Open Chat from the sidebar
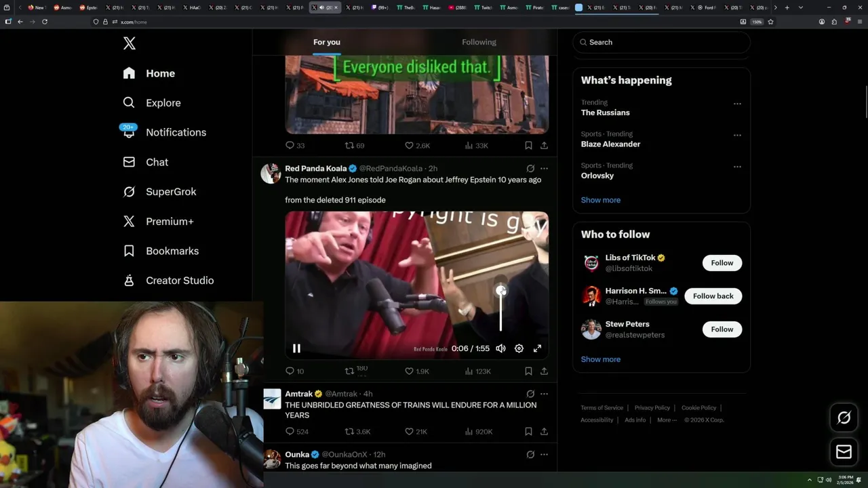 [x=146, y=162]
